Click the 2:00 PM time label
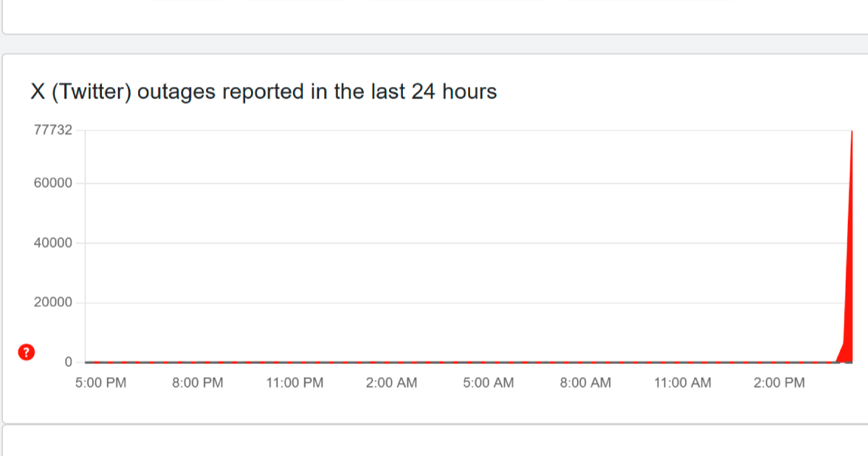868x456 pixels. (779, 383)
